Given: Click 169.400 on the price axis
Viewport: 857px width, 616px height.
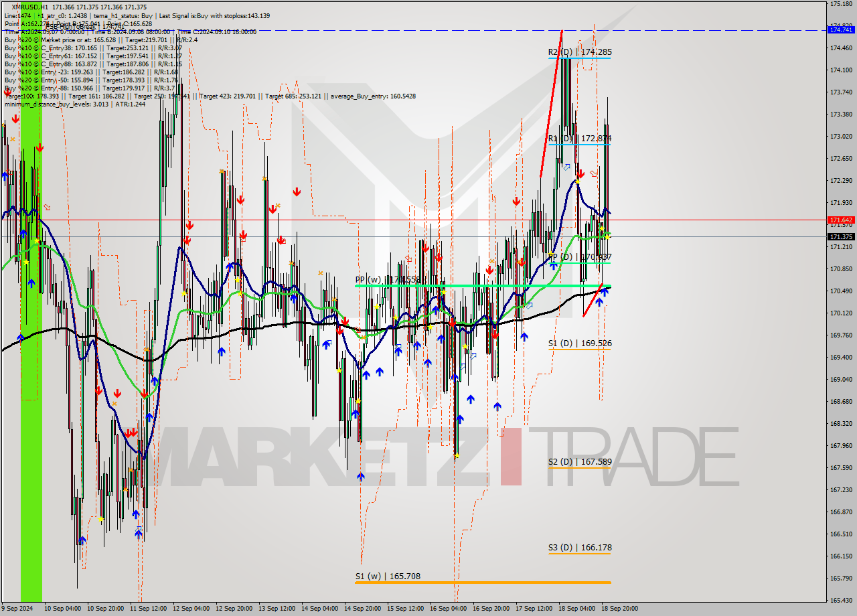Looking at the screenshot, I should coord(841,357).
